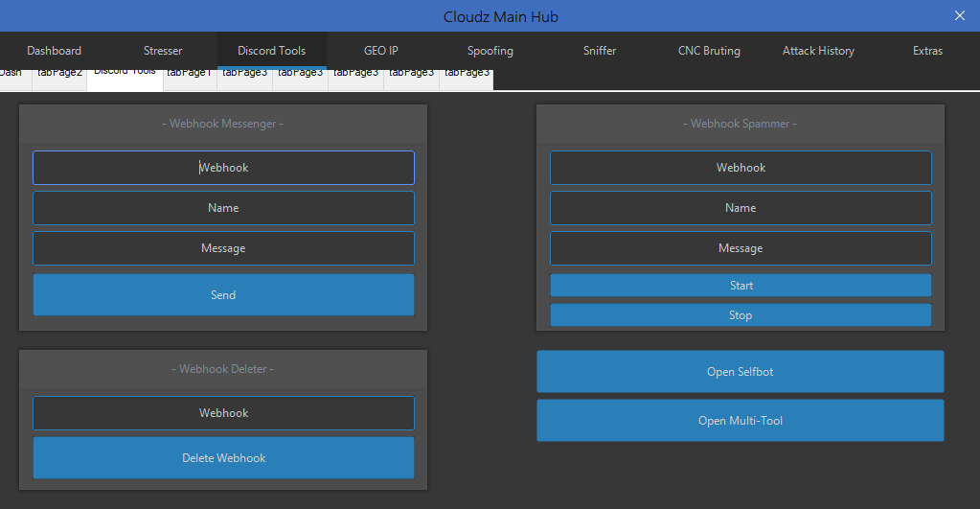Screen dimensions: 980x509
Task: Click the Name field in Webhook Spammer
Action: pos(741,208)
